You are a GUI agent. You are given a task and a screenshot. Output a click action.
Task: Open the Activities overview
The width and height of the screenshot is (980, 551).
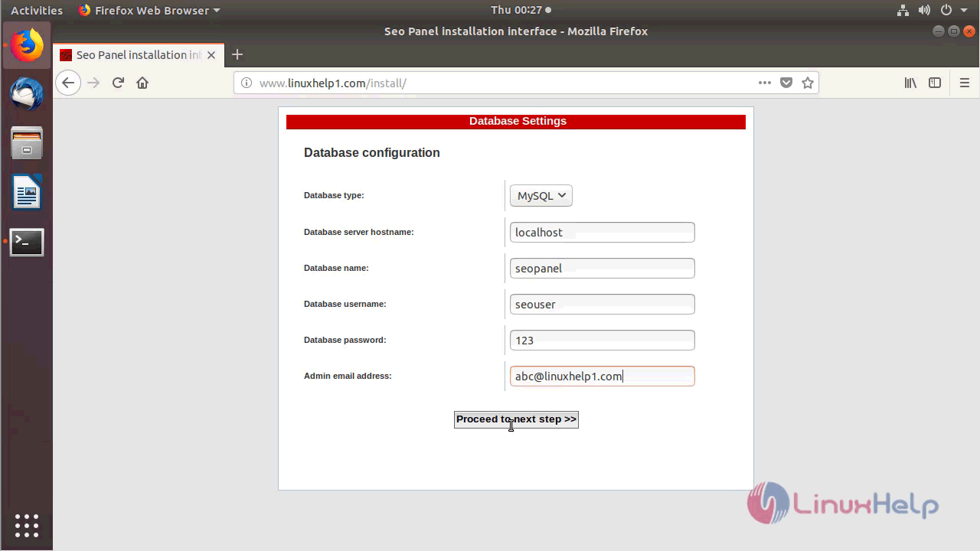click(37, 10)
